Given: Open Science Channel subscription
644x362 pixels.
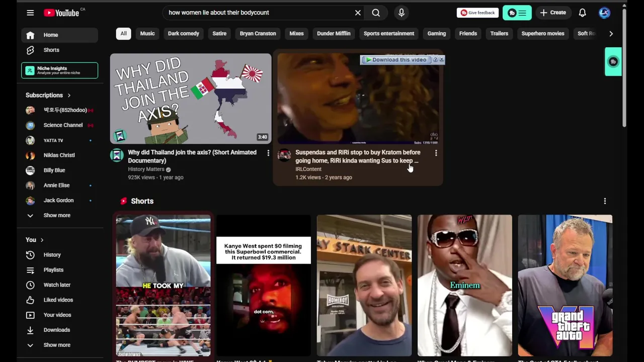Looking at the screenshot, I should click(x=59, y=125).
